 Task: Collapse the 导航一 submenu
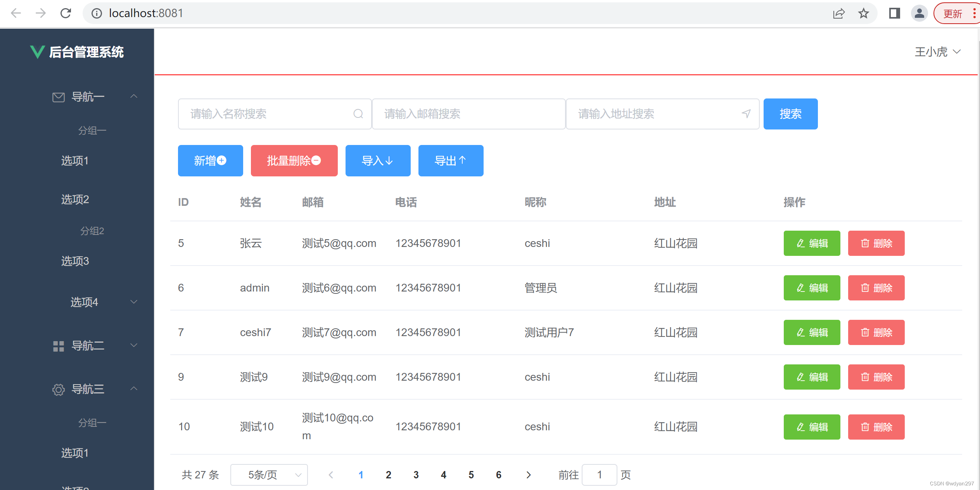point(134,97)
